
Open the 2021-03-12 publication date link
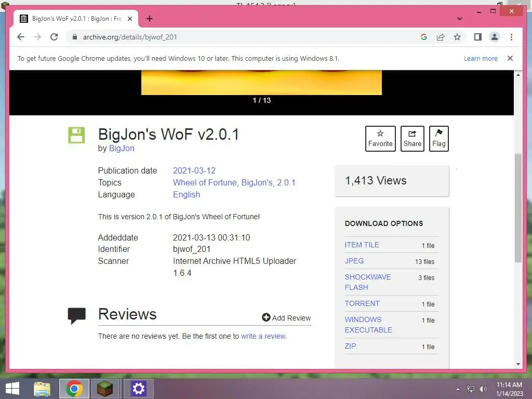tap(194, 170)
